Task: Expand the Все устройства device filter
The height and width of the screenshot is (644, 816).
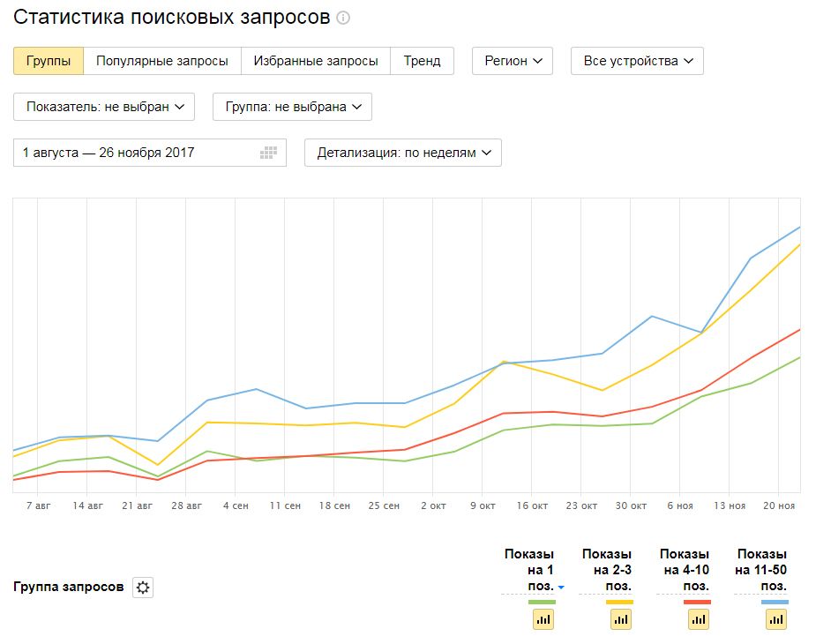Action: point(637,61)
